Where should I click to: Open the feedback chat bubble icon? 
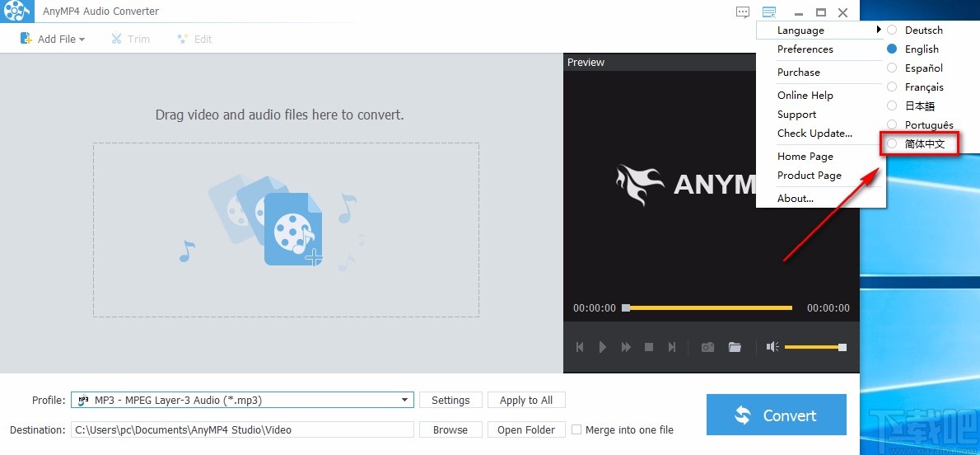(743, 12)
